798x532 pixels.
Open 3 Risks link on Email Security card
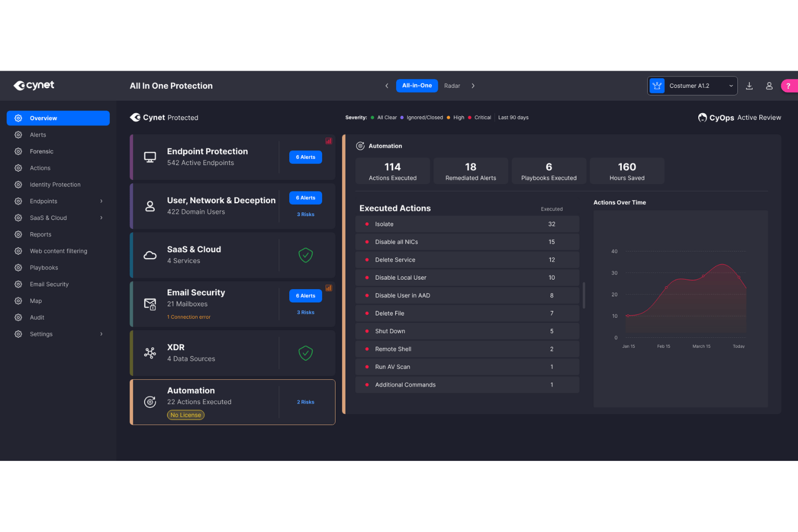point(306,313)
